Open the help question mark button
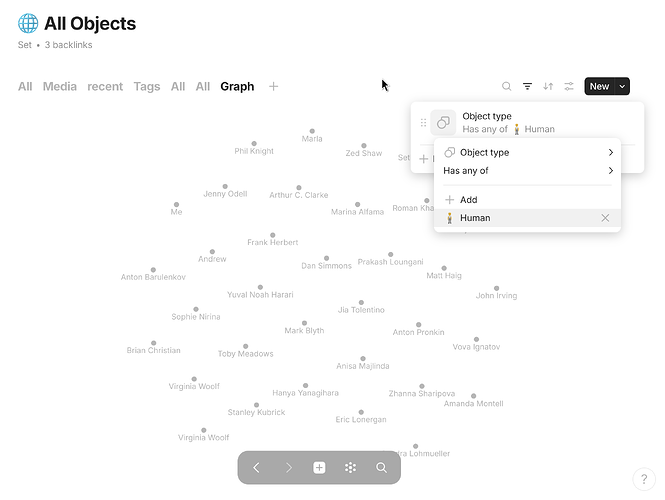Image resolution: width=665 pixels, height=500 pixels. [644, 479]
